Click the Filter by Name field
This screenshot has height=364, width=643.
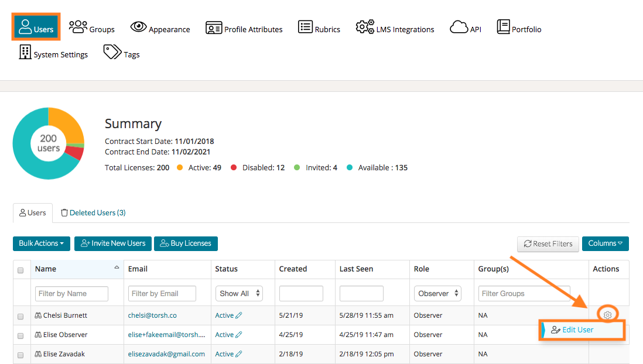(x=71, y=293)
